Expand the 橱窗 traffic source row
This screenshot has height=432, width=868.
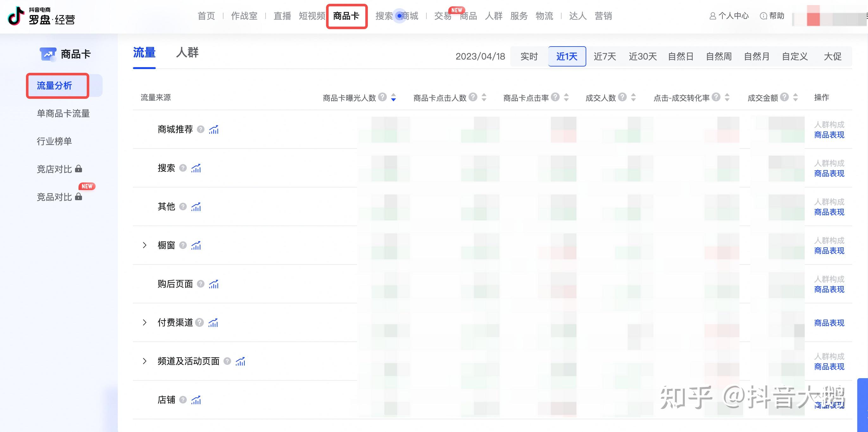(145, 245)
